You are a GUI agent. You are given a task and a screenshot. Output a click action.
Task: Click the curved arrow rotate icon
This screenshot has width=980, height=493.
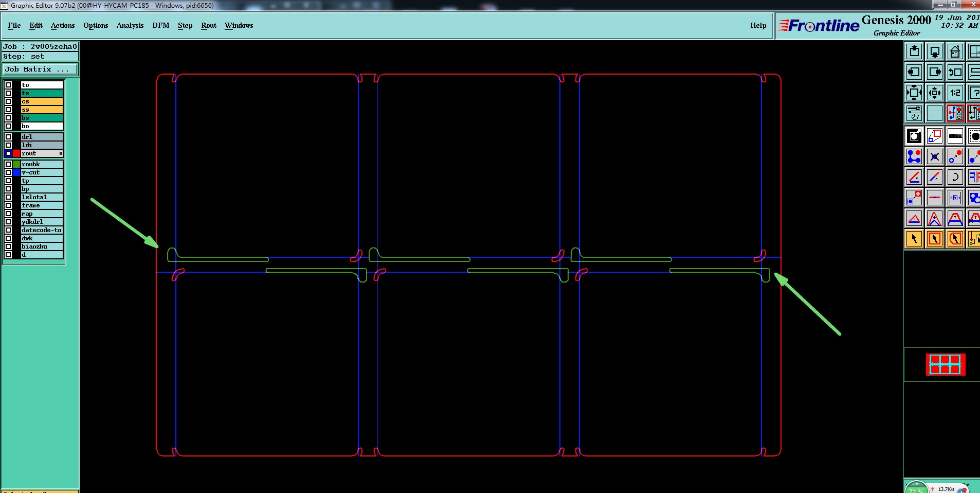click(x=955, y=177)
